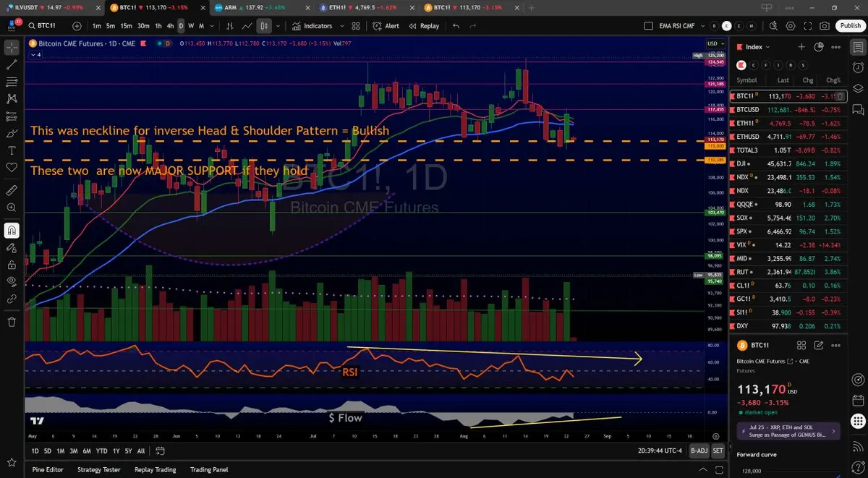Set the 6M date range
The image size is (868, 478).
click(x=87, y=451)
